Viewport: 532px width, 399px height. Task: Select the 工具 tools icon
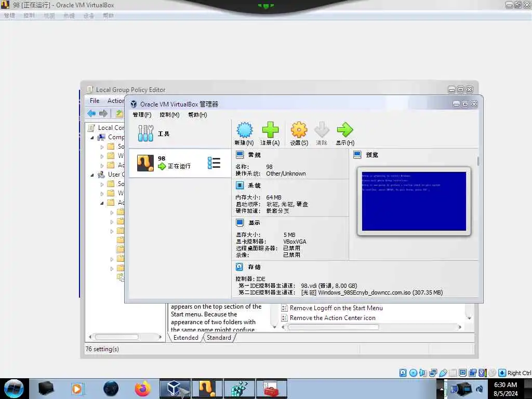(x=145, y=134)
